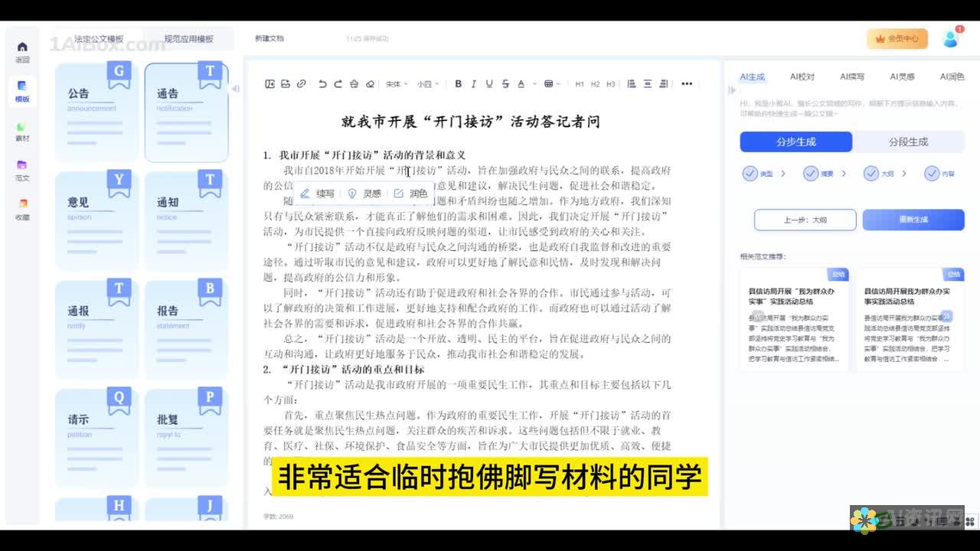
Task: Choose 润色 in the floating text menu
Action: pos(411,194)
